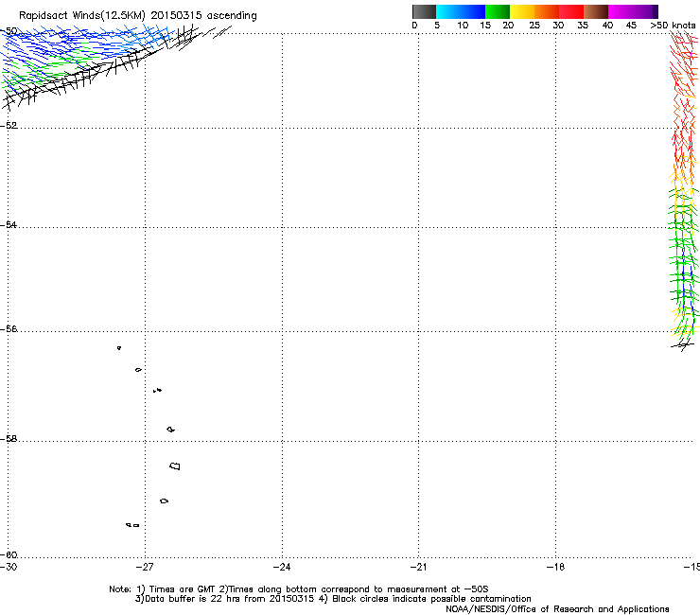Click the brown 35-40 knots legend segment
Viewport: 700px width, 615px height.
point(596,11)
